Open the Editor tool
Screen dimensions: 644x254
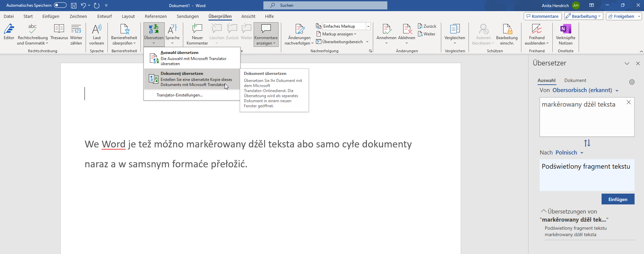coord(9,32)
